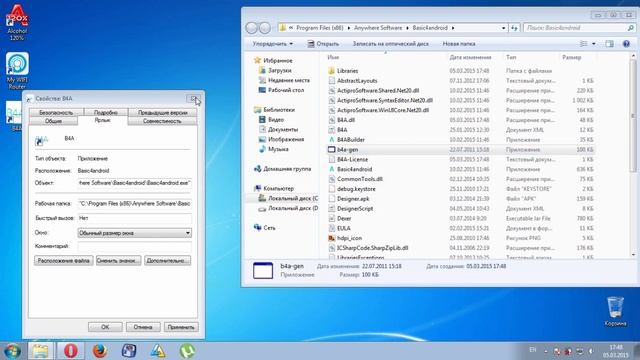640x360 pixels.
Task: Click the change view icon in Explorer toolbar
Action: click(x=584, y=44)
